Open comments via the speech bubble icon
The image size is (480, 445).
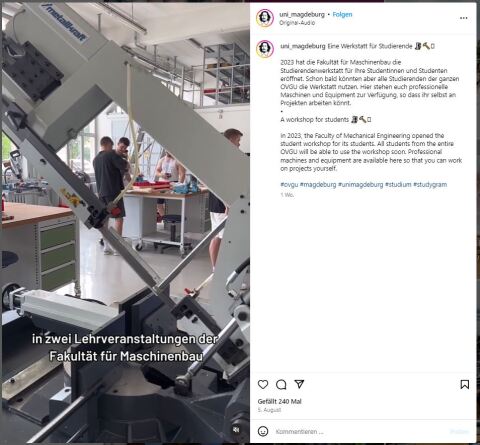281,385
